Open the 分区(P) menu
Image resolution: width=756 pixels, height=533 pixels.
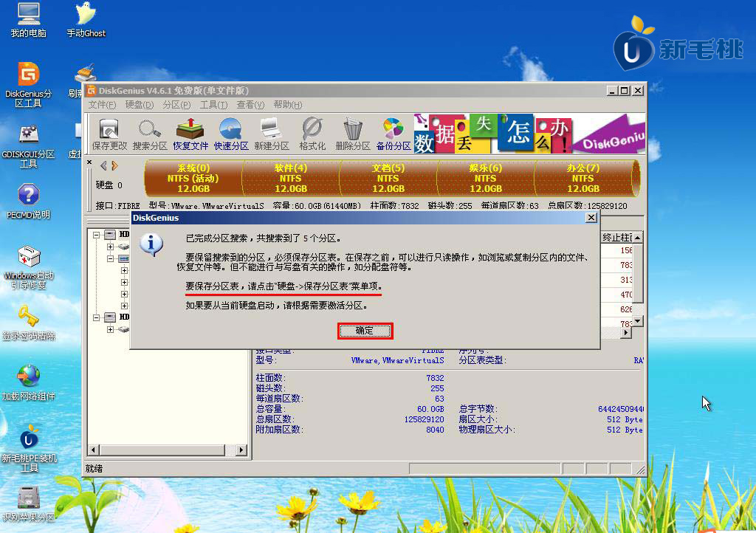176,105
